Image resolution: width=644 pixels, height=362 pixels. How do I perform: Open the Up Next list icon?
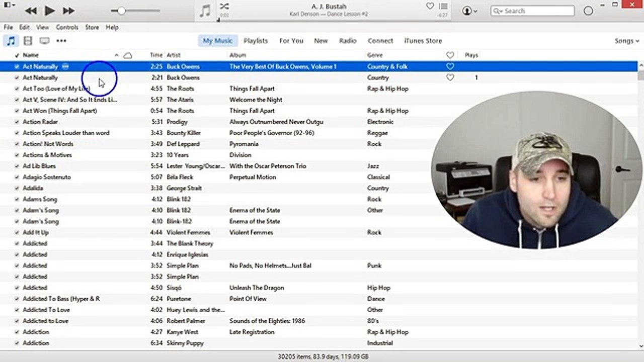(x=443, y=6)
